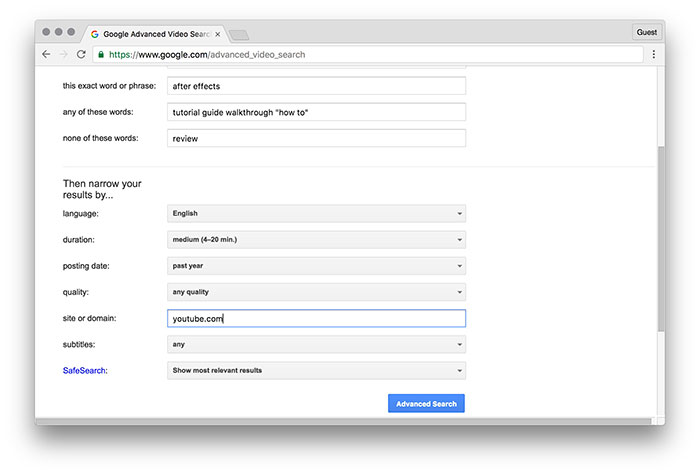Click the page's vertical scrollbar
This screenshot has width=700, height=475.
(659, 240)
